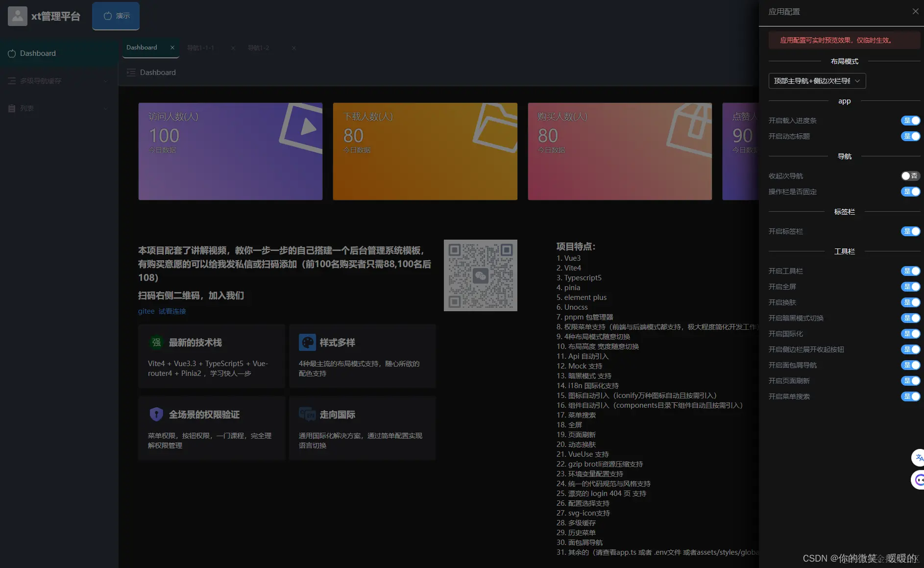The image size is (924, 568).
Task: Click the 多级导航缓存 menu icon
Action: tap(12, 80)
